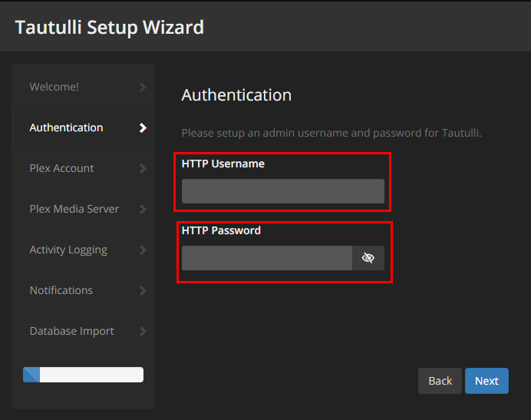
Task: Open the Plex Media Server step
Action: [x=84, y=209]
